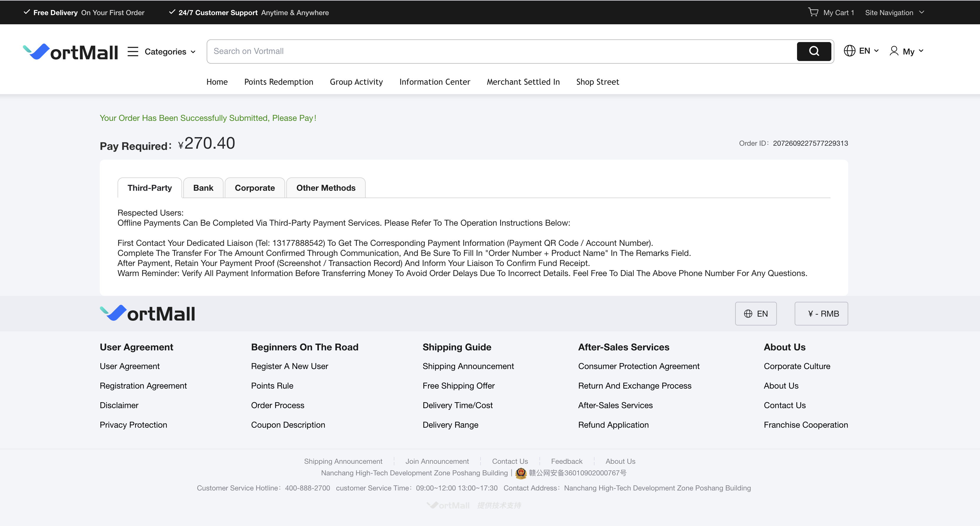Click the footer VortMall logo
This screenshot has width=980, height=526.
tap(147, 313)
